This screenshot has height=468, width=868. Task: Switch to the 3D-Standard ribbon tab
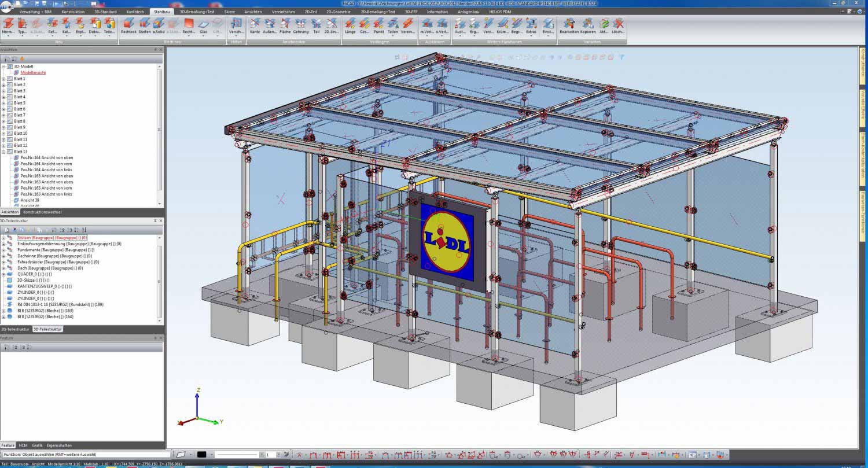(x=105, y=12)
